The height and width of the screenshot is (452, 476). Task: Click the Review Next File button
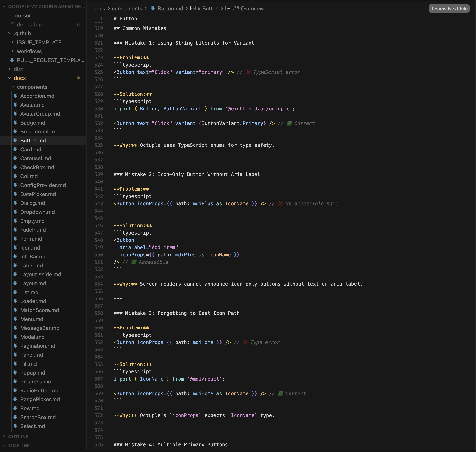[449, 9]
